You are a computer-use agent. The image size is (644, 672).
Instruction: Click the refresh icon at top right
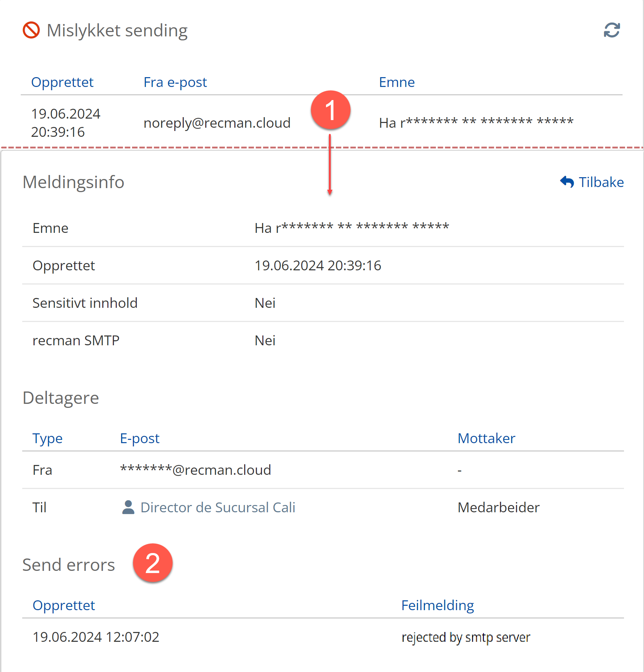click(612, 30)
